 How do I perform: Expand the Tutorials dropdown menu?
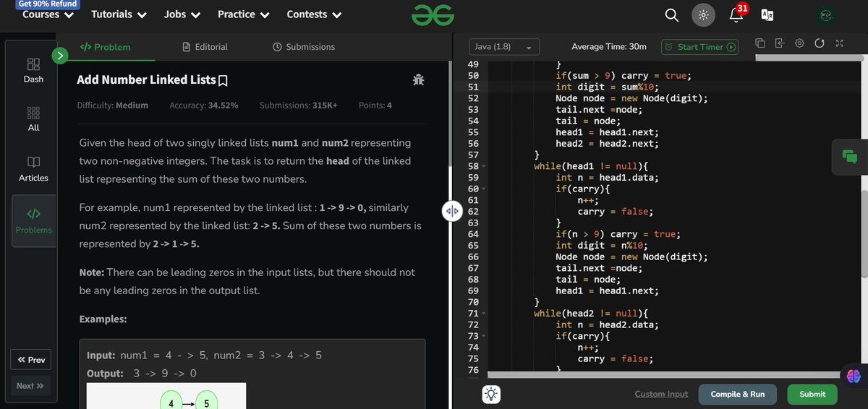119,14
